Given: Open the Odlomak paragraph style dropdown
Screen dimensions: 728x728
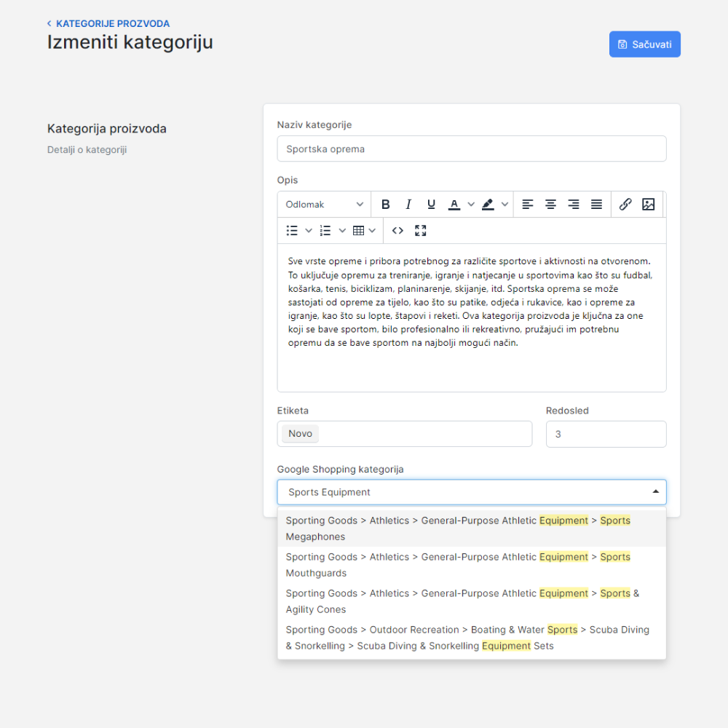Looking at the screenshot, I should click(324, 205).
